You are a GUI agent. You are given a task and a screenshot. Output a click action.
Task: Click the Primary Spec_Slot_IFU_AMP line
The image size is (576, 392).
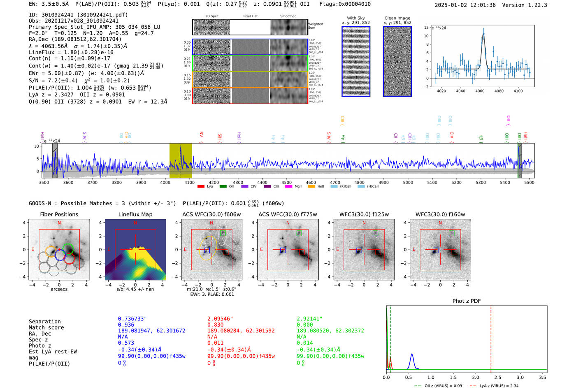[x=95, y=27]
